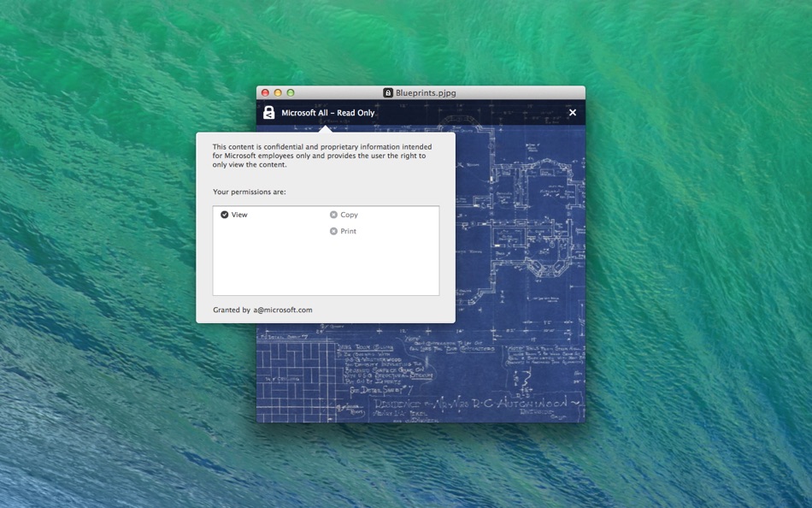The width and height of the screenshot is (812, 508).
Task: Click the Blueprints.pjpg window title
Action: coord(426,92)
